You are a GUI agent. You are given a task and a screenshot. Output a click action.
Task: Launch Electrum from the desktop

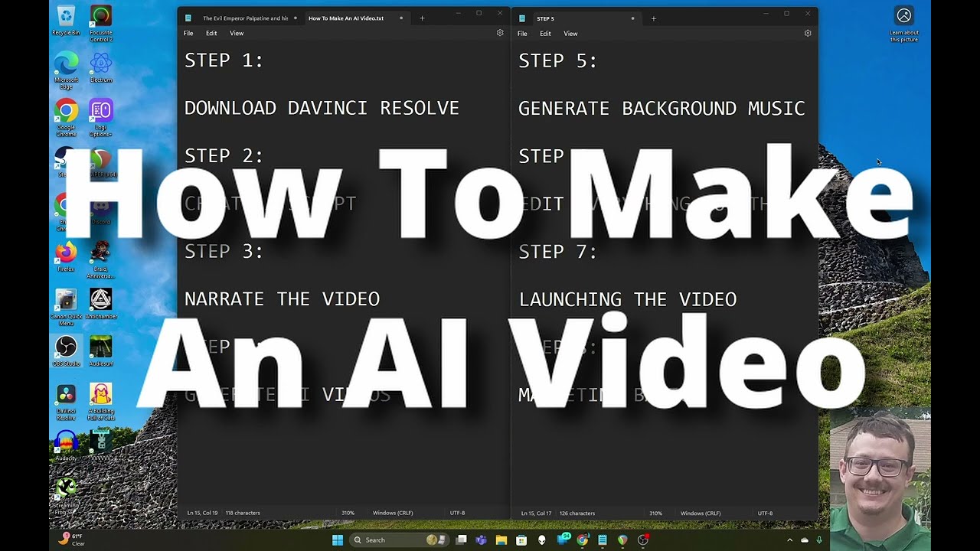click(100, 67)
